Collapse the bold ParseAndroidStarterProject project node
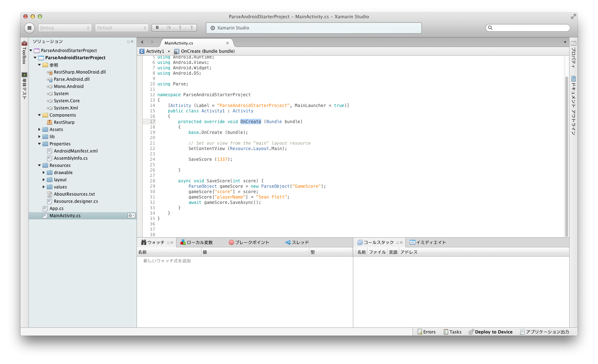Image resolution: width=598 pixels, height=364 pixels. tap(35, 58)
